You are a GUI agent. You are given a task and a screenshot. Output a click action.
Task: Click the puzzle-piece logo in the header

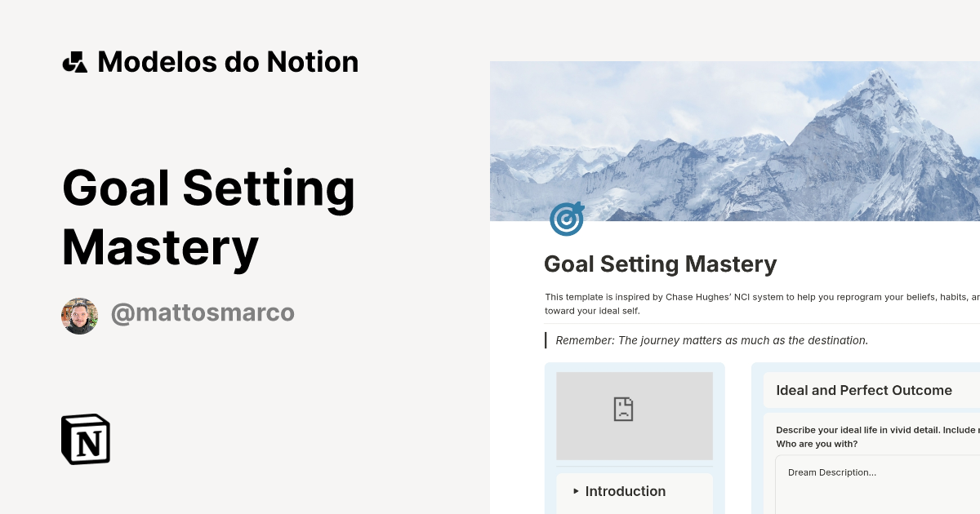pos(74,61)
